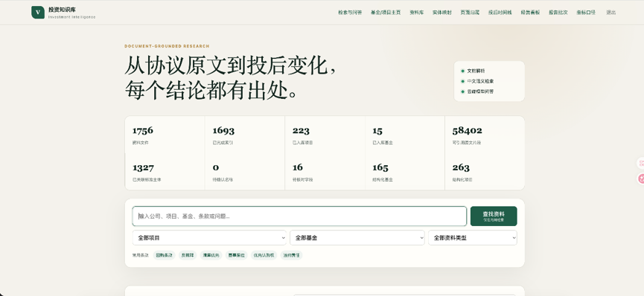Click the 查找资料 search button

point(494,216)
